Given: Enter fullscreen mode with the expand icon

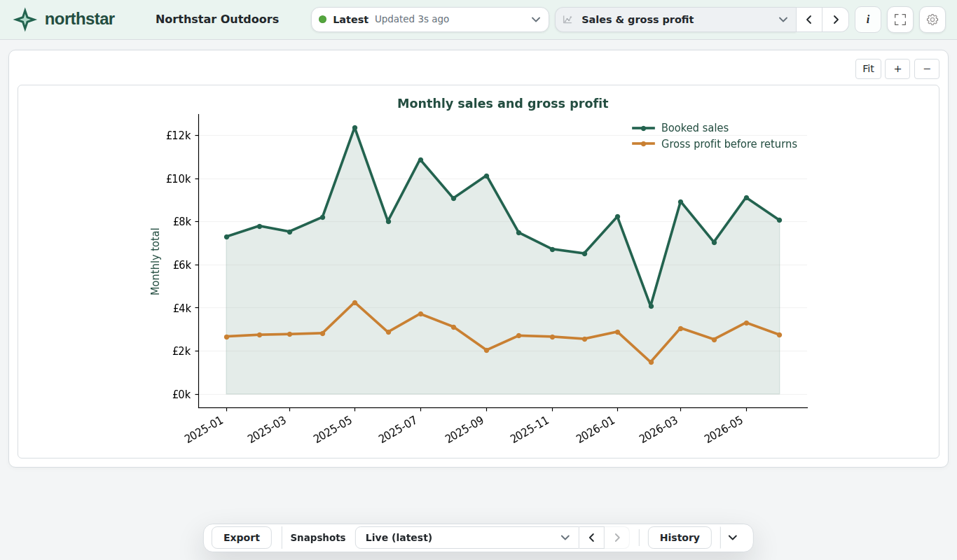Looking at the screenshot, I should click(x=900, y=20).
